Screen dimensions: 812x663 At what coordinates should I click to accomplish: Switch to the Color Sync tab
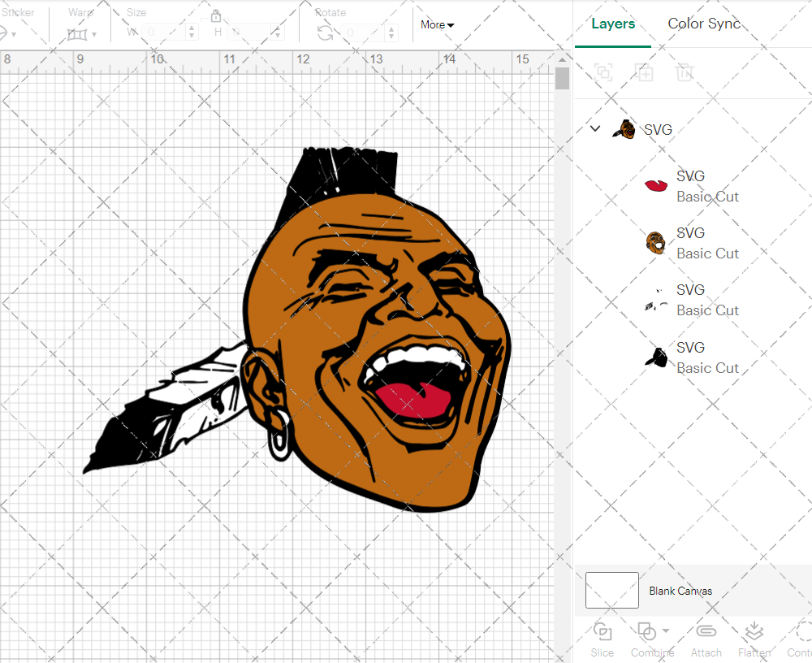point(704,24)
